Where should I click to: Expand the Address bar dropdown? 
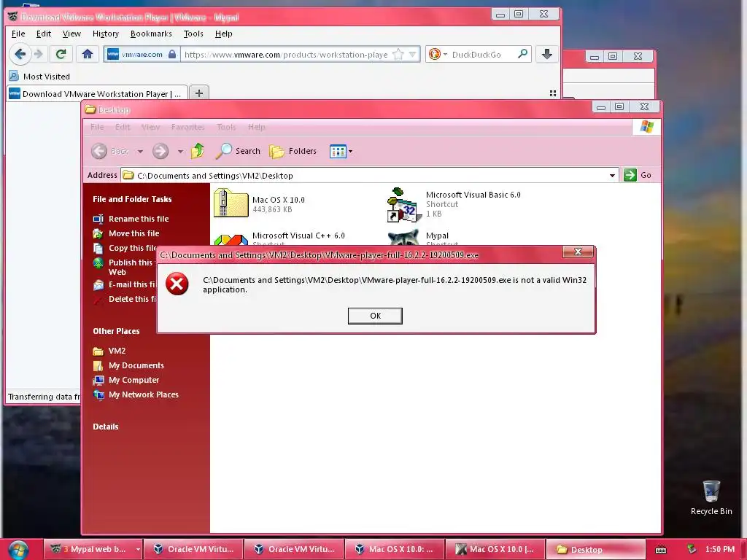(612, 175)
